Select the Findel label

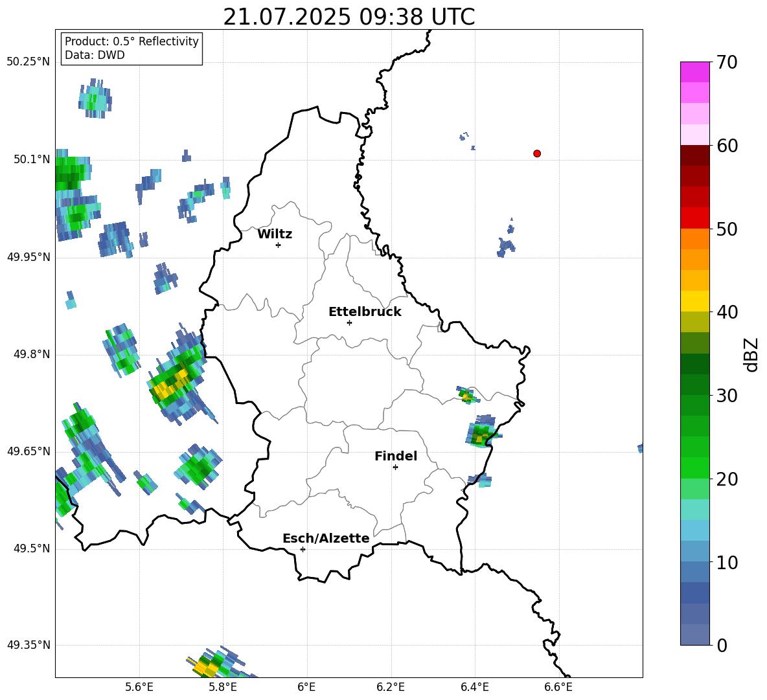pyautogui.click(x=396, y=456)
